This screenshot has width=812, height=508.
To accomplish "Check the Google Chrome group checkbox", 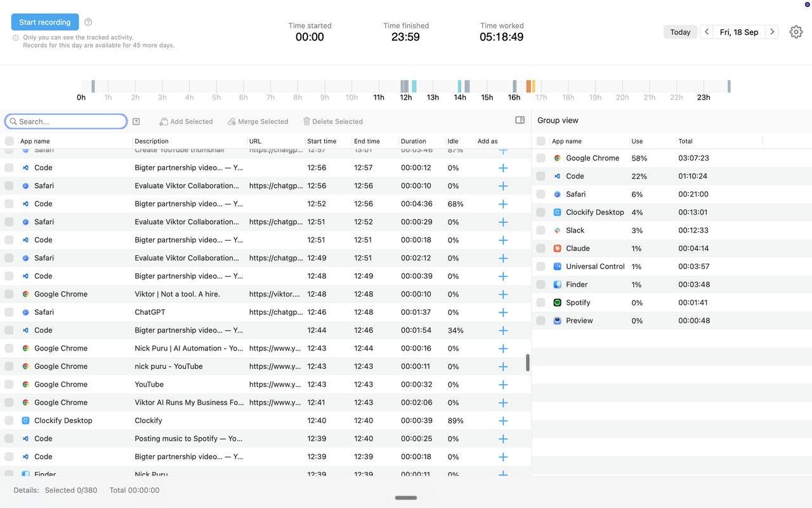I will click(x=540, y=158).
